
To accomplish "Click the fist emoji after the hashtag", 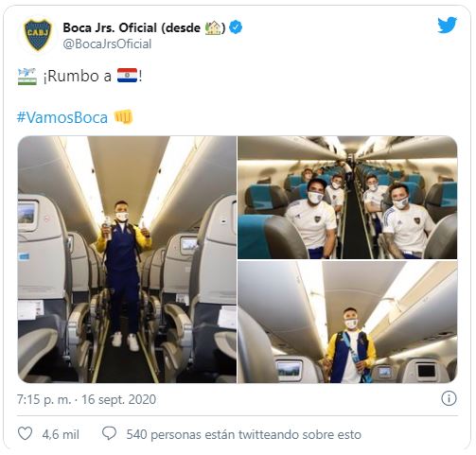I will coord(123,117).
